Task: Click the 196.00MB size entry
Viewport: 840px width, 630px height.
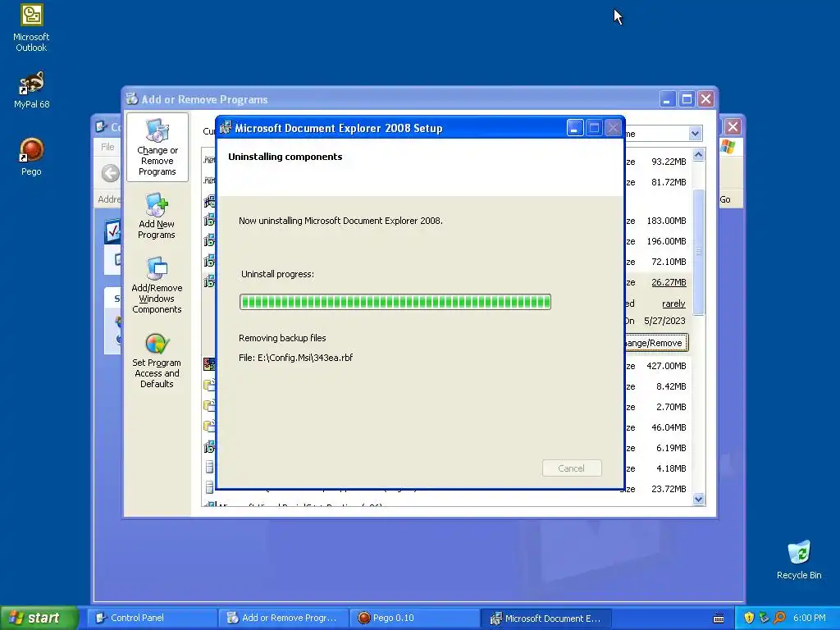Action: coord(666,241)
